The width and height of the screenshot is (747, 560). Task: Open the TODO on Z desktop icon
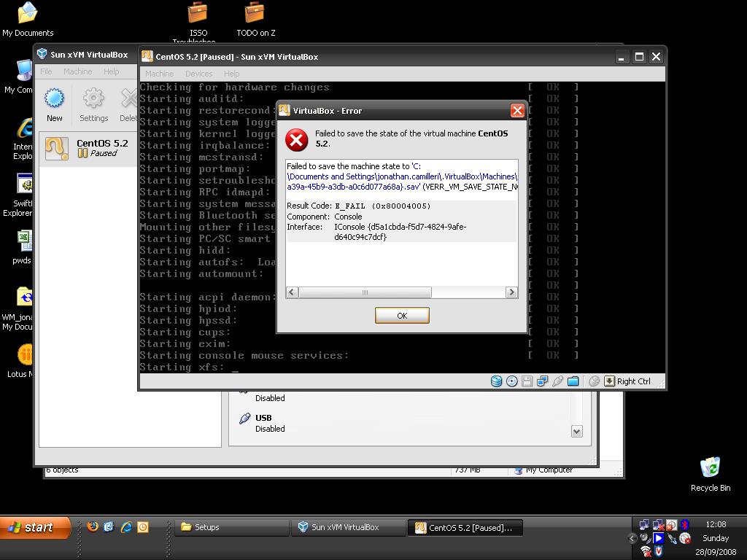point(255,20)
